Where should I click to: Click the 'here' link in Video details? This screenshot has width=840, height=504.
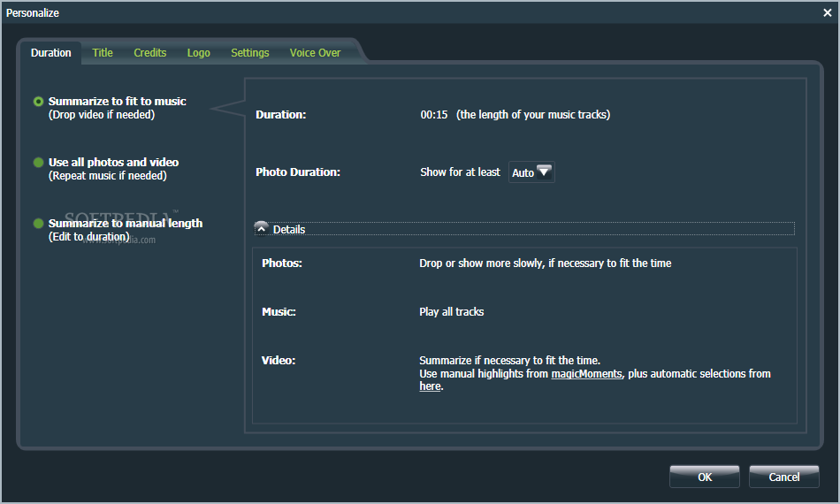point(430,386)
